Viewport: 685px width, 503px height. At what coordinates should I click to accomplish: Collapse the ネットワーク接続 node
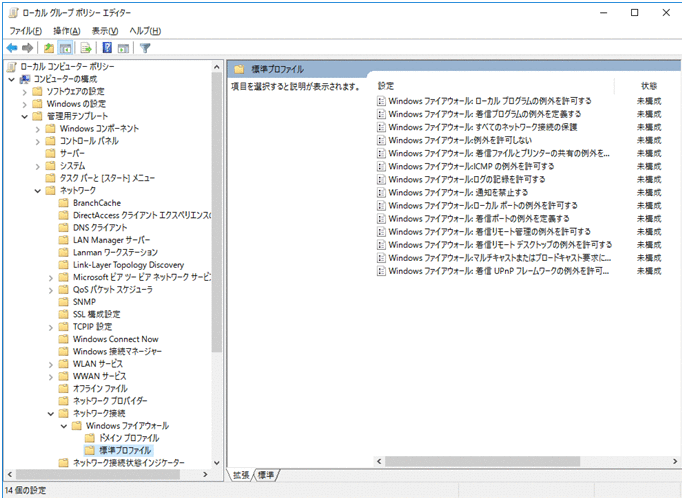[x=51, y=413]
